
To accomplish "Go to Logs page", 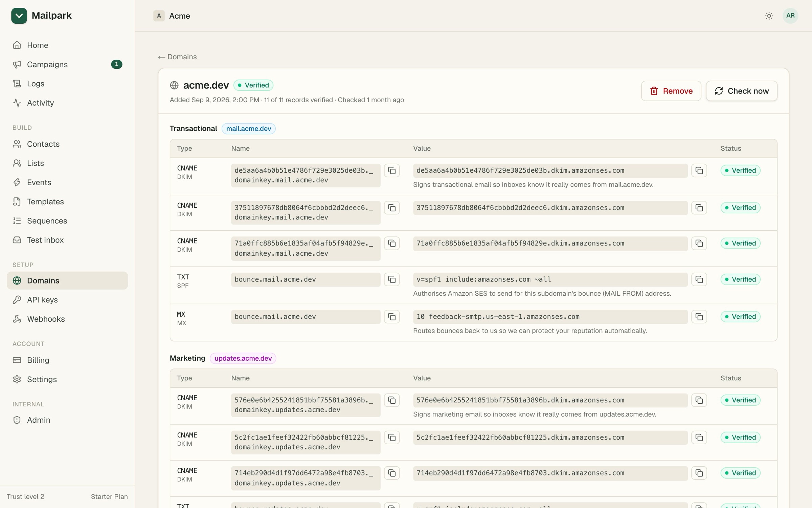I will click(67, 84).
